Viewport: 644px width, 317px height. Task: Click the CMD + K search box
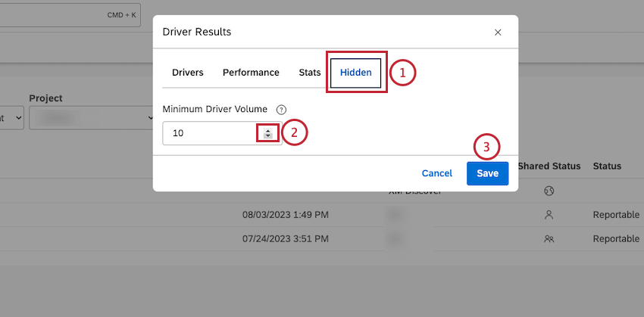(x=70, y=15)
